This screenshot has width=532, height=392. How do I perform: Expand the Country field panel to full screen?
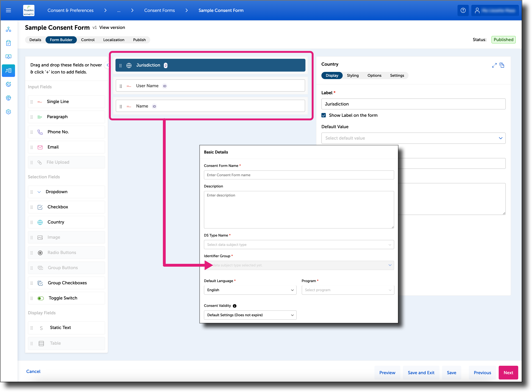(494, 65)
